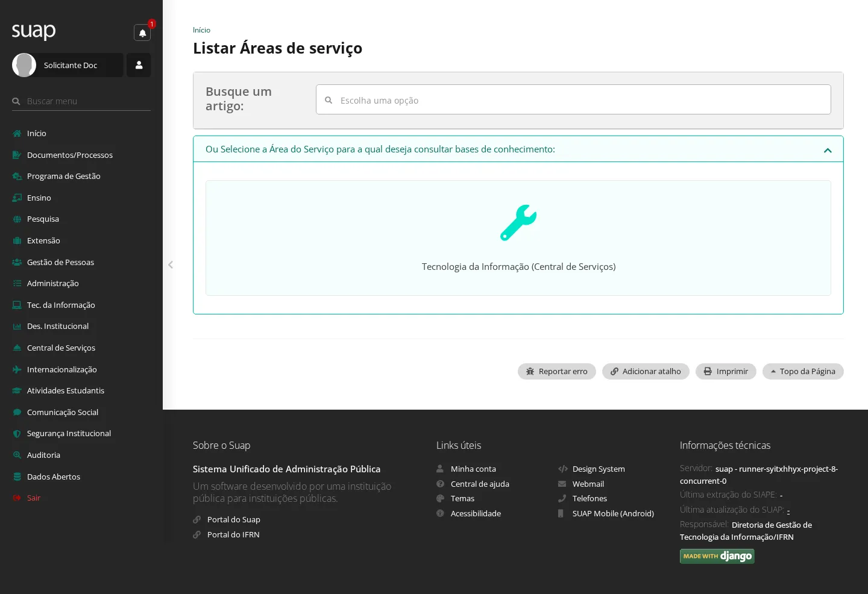Click the user profile icon button

pos(139,65)
